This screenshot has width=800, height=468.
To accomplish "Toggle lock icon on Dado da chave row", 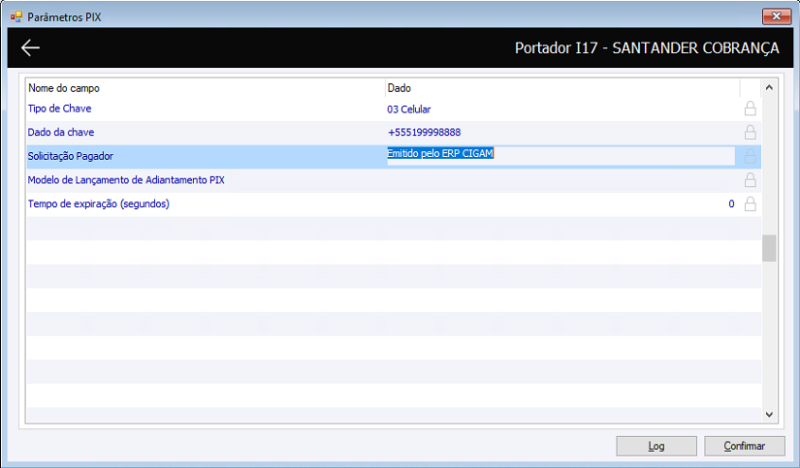I will pos(750,132).
